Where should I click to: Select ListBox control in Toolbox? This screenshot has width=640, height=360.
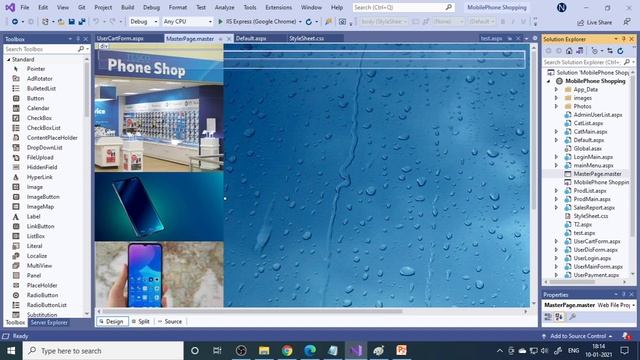click(x=36, y=236)
